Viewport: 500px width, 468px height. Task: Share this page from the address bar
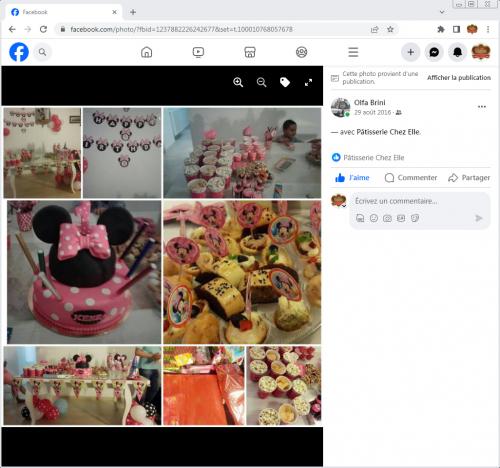375,29
